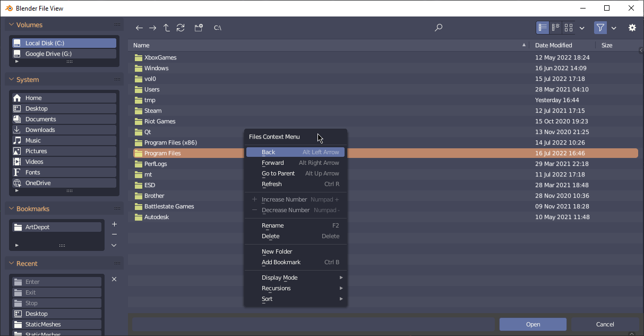
Task: Switch to vertical list display mode
Action: (543, 28)
